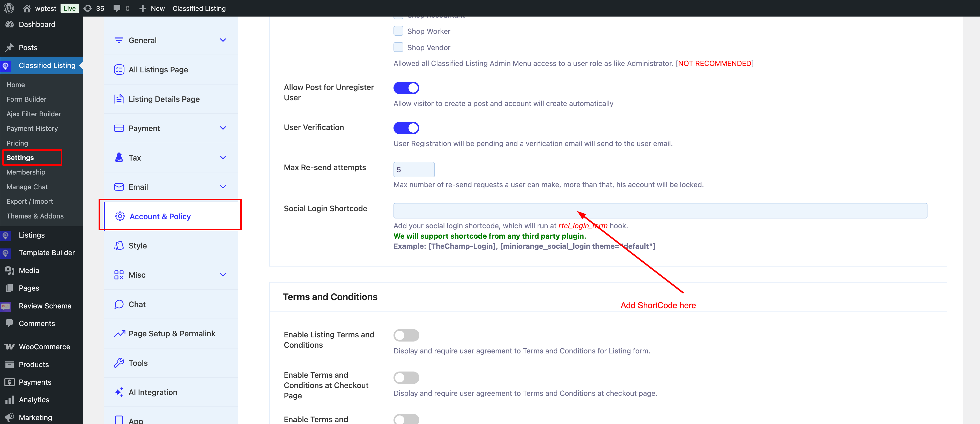Click Classified Listing in the admin bar

(199, 8)
